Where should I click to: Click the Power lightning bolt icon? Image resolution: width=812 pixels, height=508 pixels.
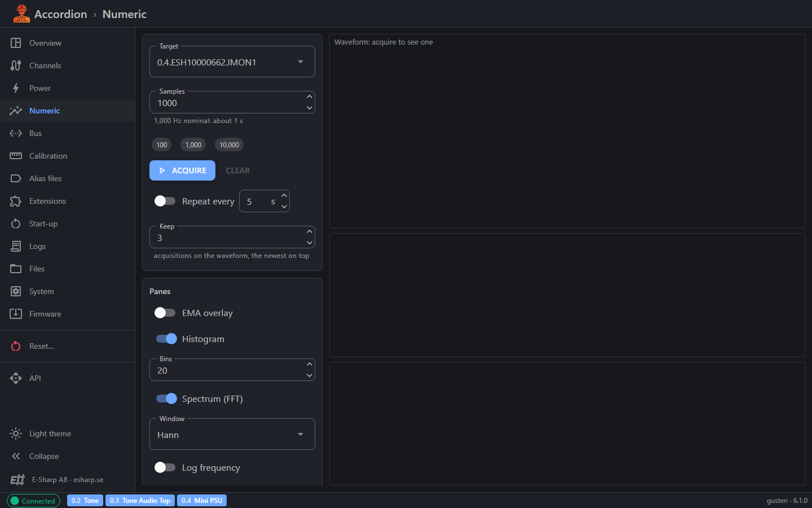pos(16,88)
